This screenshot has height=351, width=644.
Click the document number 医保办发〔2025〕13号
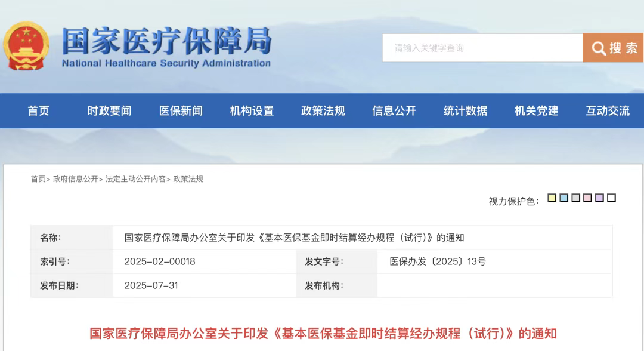click(x=438, y=261)
